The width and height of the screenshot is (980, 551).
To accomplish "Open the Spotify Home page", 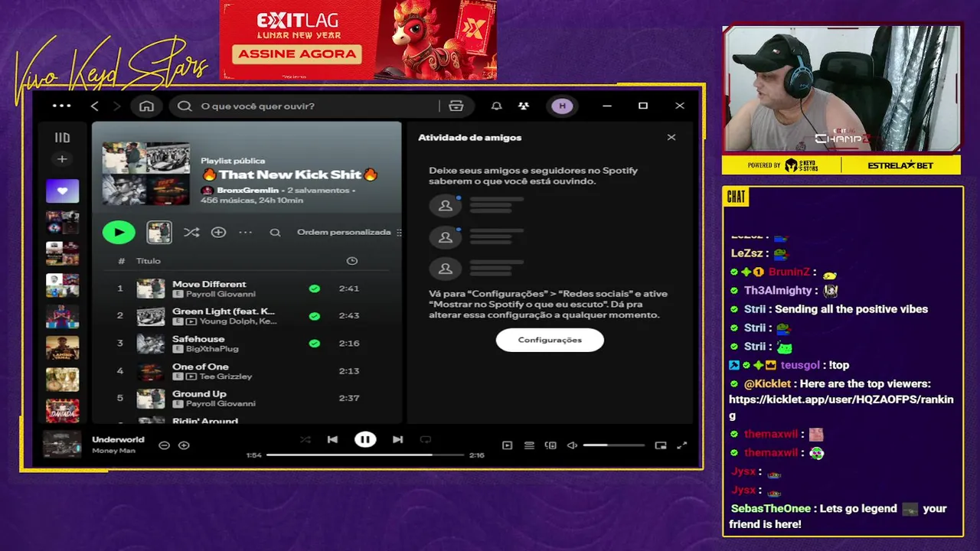I will (146, 106).
